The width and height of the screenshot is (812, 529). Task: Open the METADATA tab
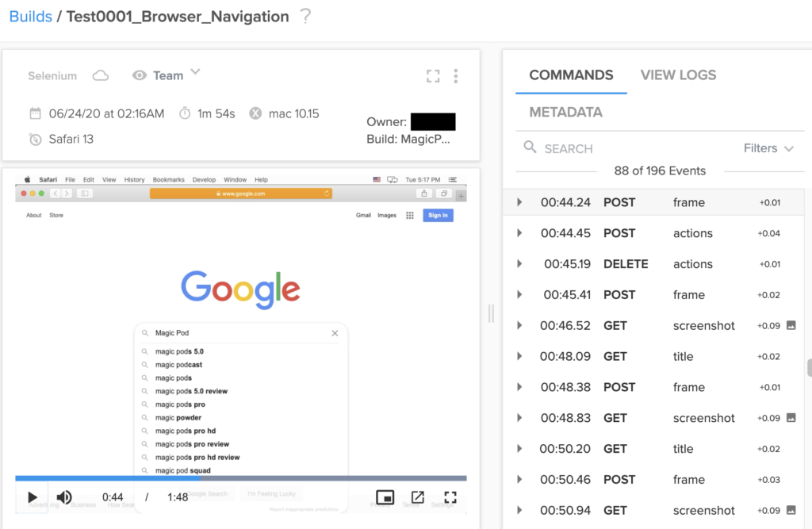tap(565, 113)
